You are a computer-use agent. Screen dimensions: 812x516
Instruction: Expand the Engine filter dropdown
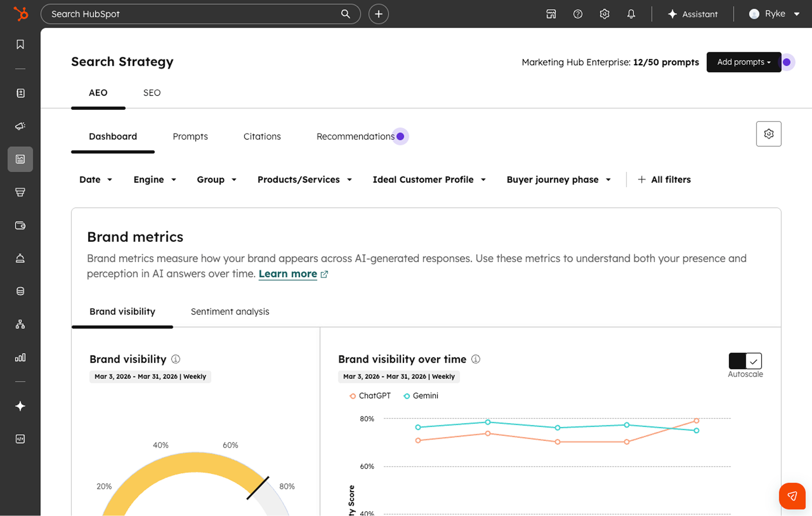(x=155, y=179)
